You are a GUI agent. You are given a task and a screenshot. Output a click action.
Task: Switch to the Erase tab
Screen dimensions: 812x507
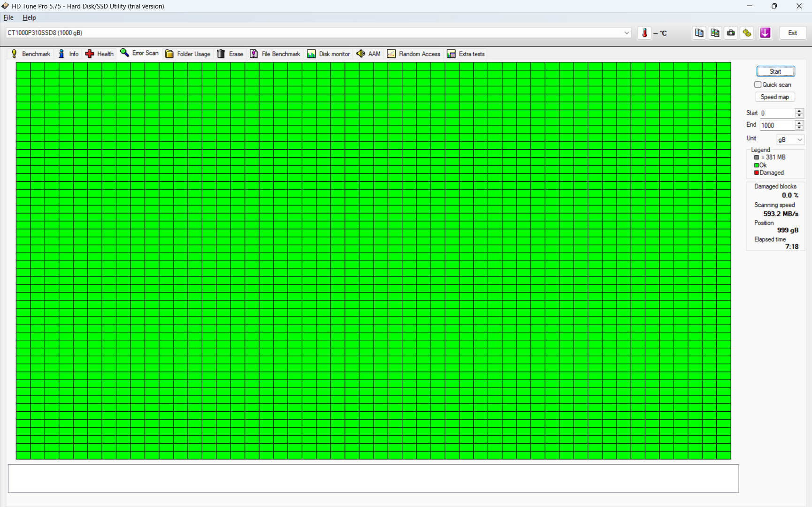pos(230,54)
